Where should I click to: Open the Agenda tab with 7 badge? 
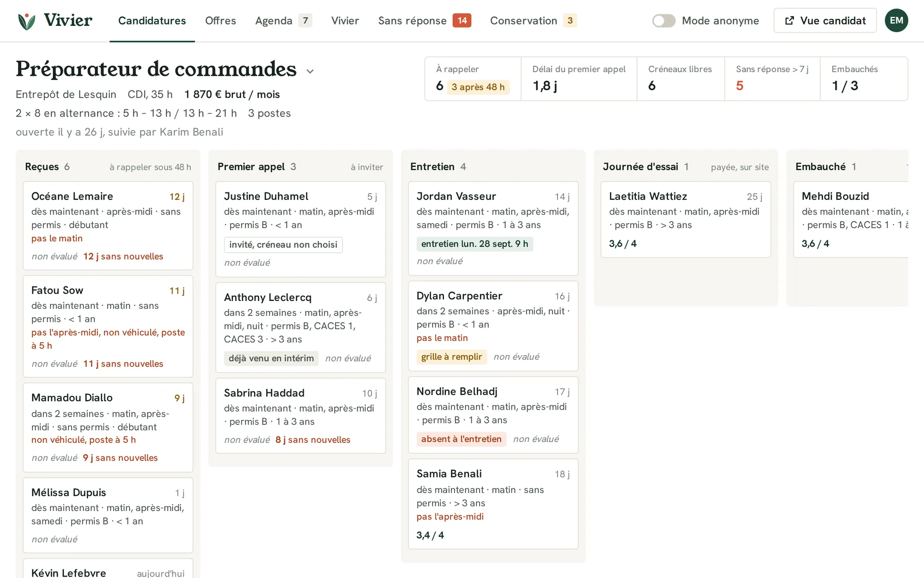point(283,21)
